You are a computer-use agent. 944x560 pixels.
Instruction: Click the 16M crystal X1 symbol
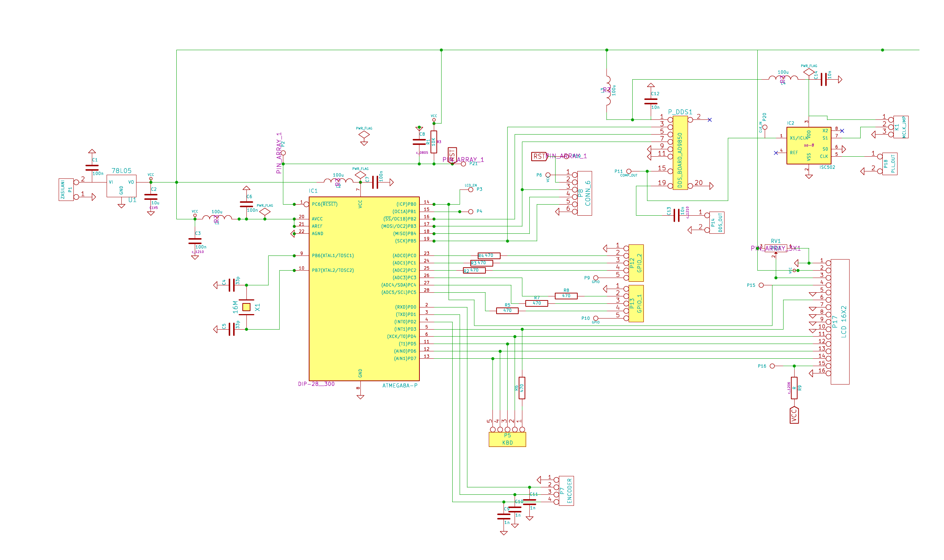point(246,307)
